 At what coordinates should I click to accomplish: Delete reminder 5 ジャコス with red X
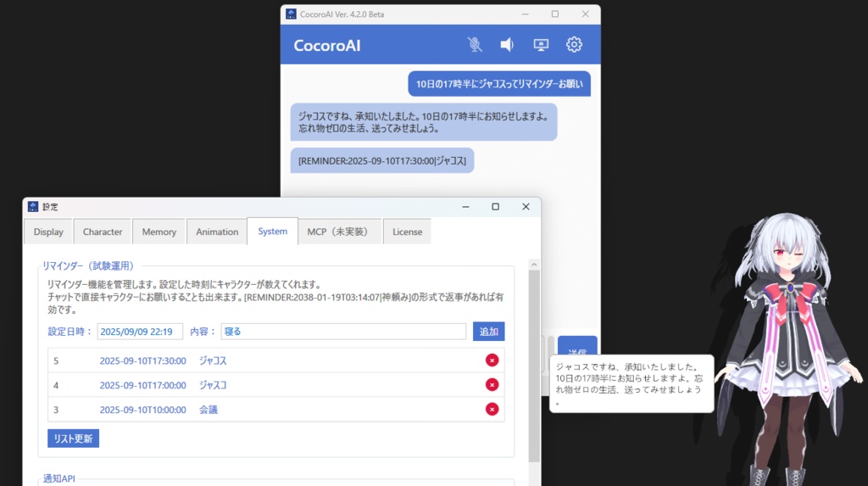(x=492, y=360)
